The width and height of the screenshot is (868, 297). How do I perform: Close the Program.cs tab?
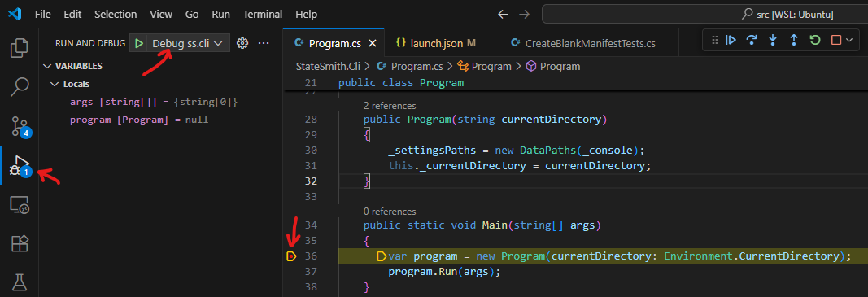(373, 43)
